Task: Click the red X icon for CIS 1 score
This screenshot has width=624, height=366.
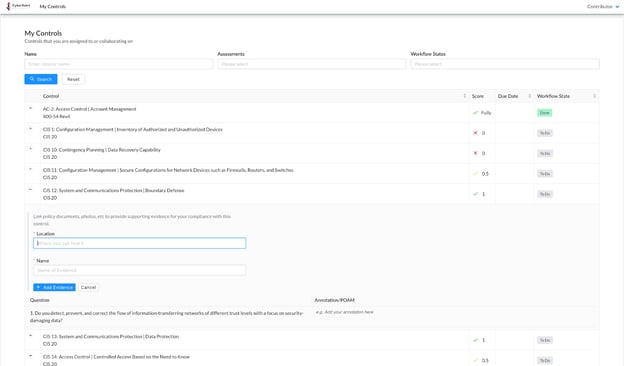Action: tap(475, 133)
